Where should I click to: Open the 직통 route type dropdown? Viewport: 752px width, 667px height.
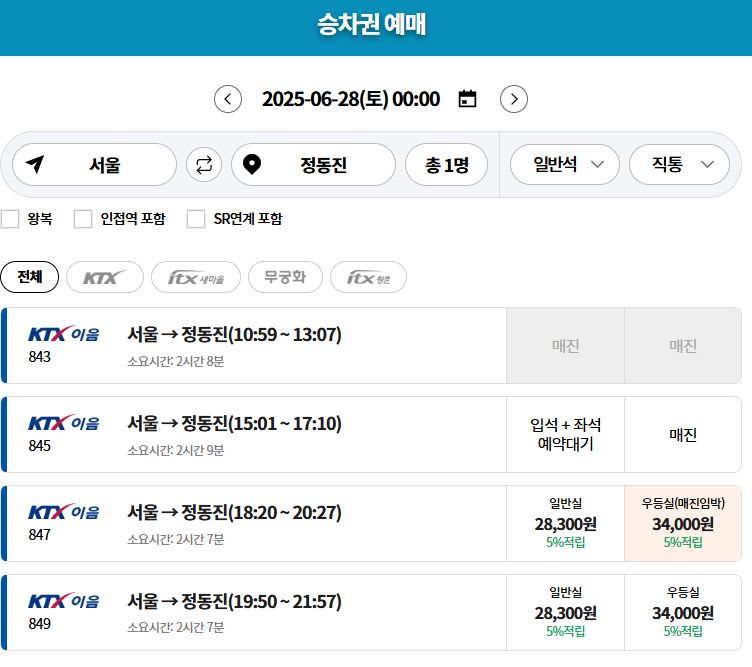click(679, 164)
